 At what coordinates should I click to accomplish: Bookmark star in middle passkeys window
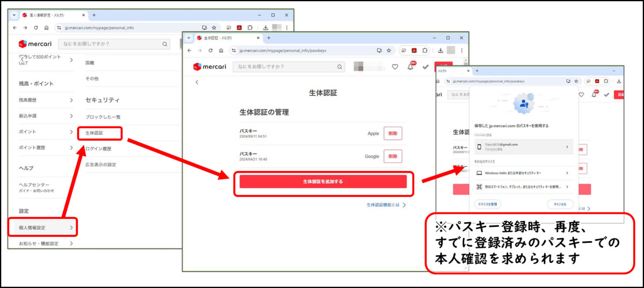pyautogui.click(x=389, y=50)
